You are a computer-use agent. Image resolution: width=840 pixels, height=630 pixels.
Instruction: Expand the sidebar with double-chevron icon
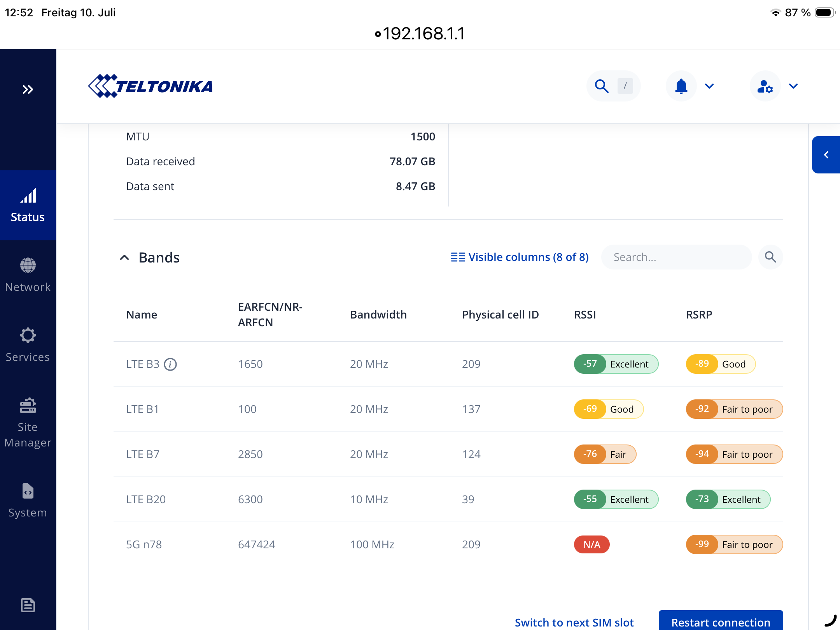pyautogui.click(x=28, y=90)
